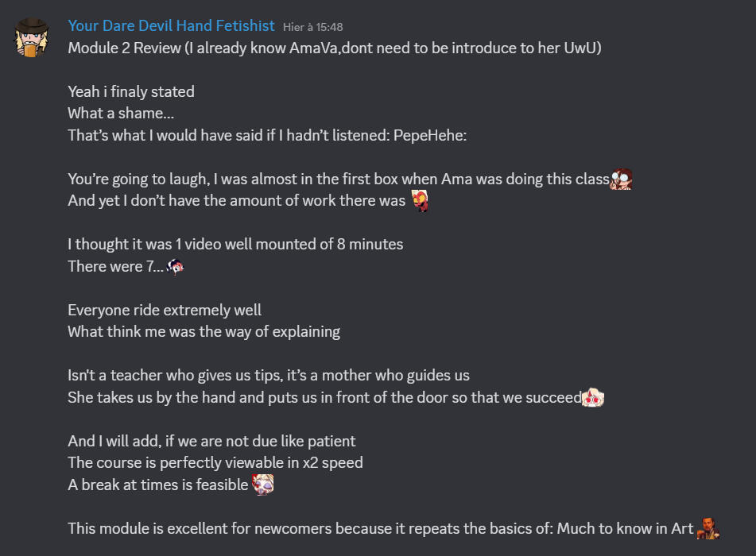Click the "And I will add" line
The height and width of the screenshot is (556, 756).
click(211, 441)
